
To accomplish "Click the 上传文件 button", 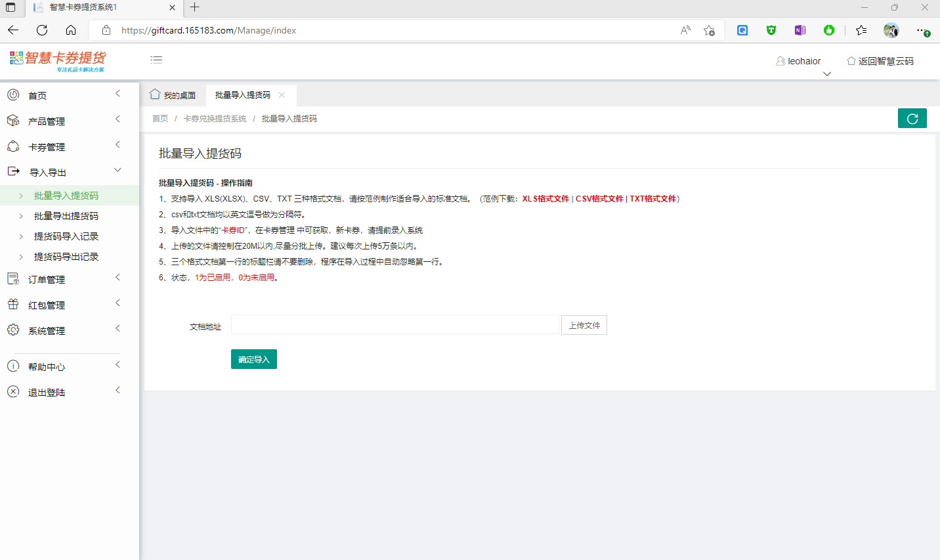I will tap(584, 325).
